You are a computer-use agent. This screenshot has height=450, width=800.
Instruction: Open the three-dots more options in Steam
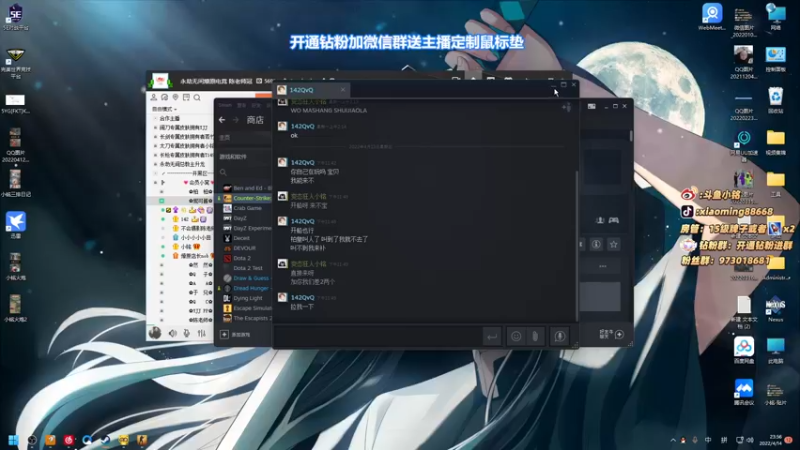tap(603, 266)
